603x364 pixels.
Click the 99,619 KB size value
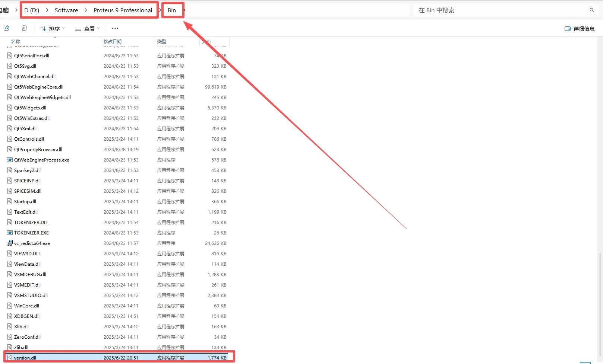click(215, 87)
